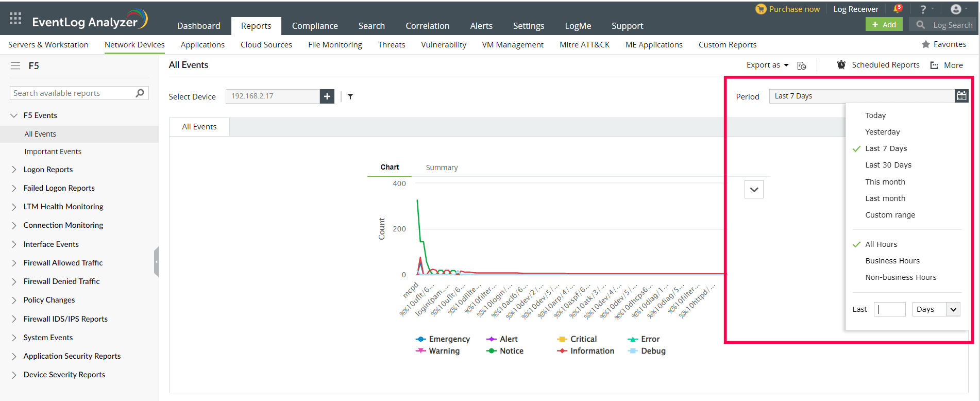Open Export as dropdown
Screen dimensions: 980x401
767,65
